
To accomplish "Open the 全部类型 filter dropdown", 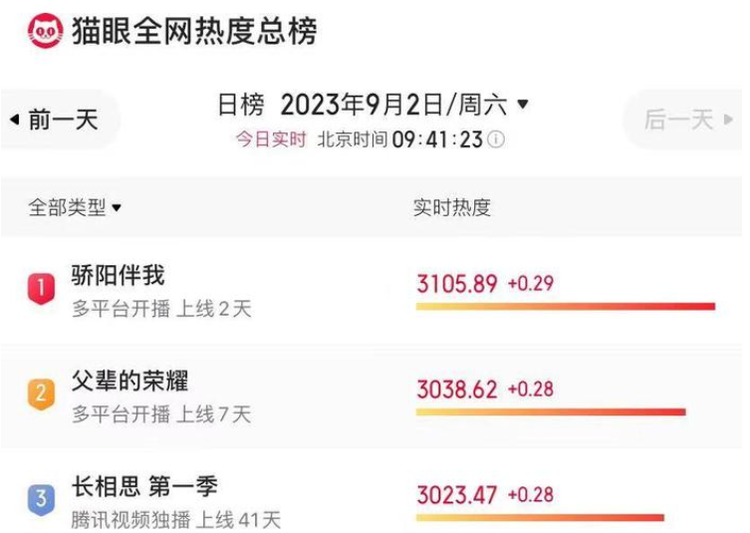I will (x=74, y=207).
